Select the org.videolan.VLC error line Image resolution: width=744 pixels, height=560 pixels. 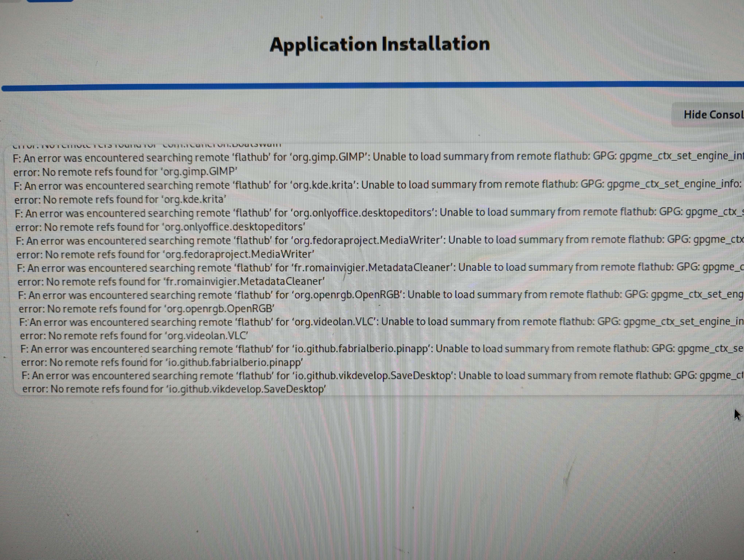[x=303, y=322]
